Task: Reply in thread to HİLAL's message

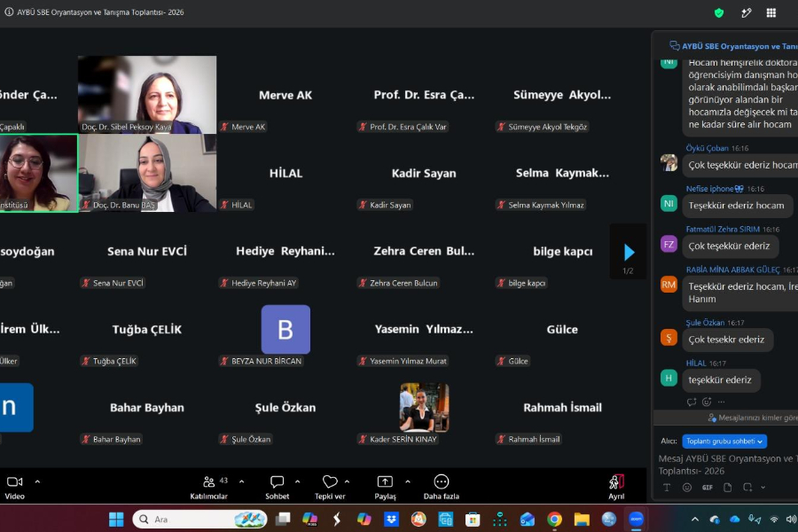Action: pos(691,402)
